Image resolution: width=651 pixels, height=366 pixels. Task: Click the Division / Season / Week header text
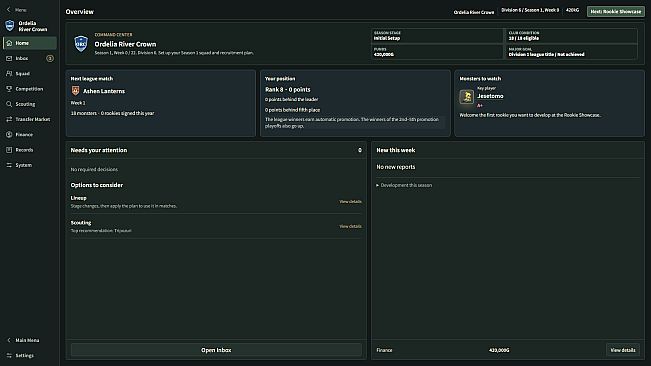point(530,10)
